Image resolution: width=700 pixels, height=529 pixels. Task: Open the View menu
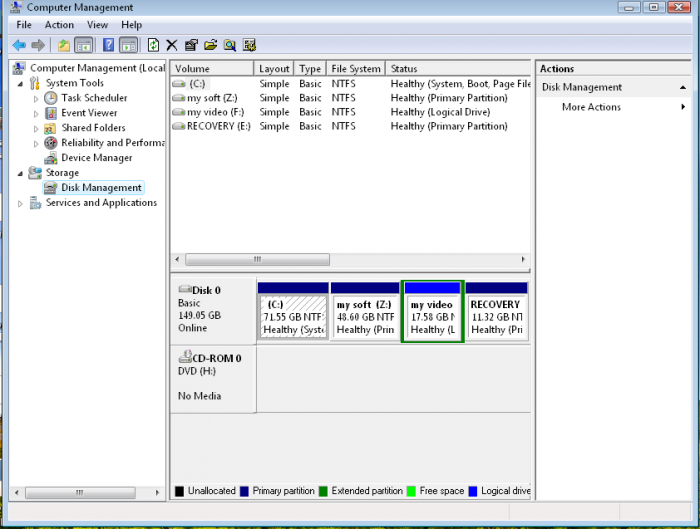(x=97, y=24)
